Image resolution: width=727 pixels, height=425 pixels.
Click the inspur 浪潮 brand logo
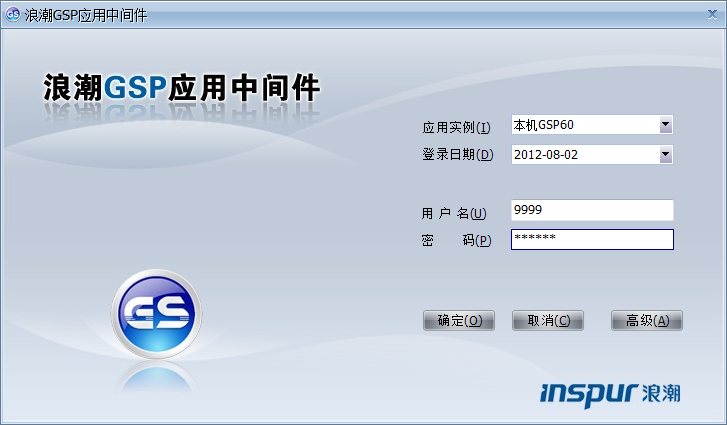coord(610,394)
